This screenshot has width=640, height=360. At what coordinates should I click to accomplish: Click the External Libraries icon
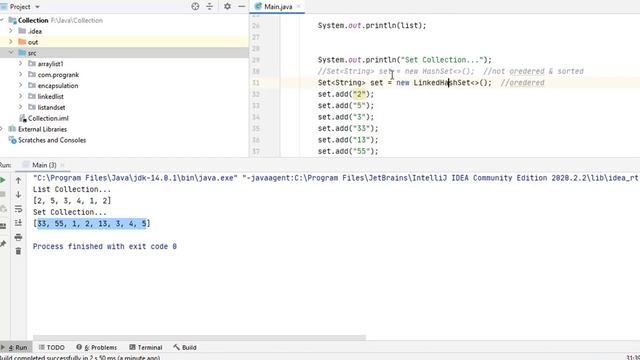(x=13, y=129)
